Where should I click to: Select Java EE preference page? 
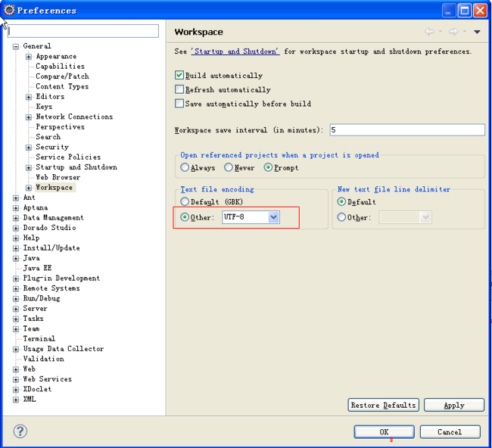37,268
